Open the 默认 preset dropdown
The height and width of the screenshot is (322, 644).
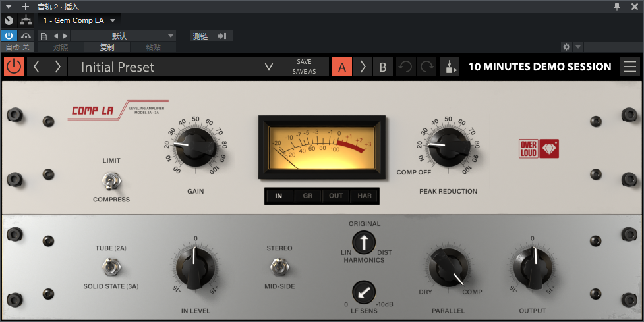tap(123, 36)
